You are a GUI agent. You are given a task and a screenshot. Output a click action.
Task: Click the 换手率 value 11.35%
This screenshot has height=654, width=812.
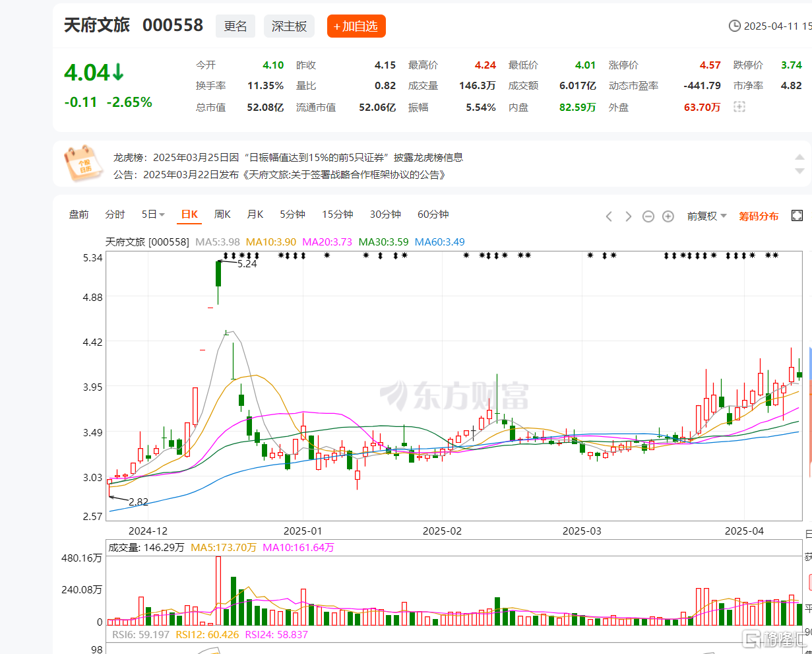pyautogui.click(x=266, y=86)
